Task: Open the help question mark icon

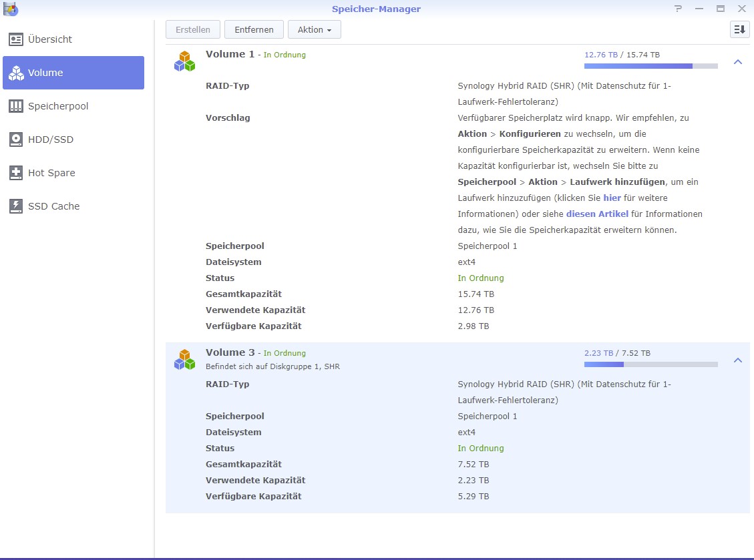Action: click(x=679, y=9)
